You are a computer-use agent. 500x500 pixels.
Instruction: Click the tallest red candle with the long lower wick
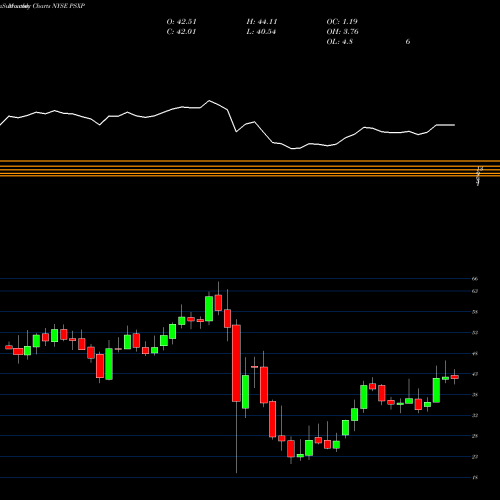[237, 363]
